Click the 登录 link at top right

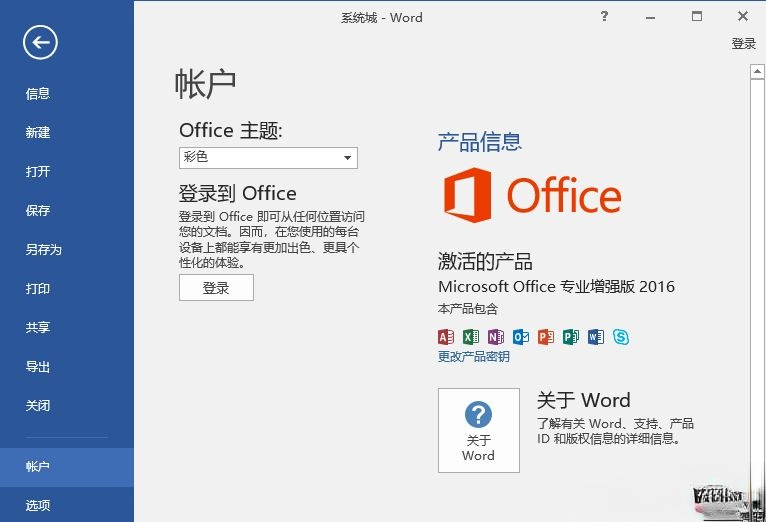pos(744,43)
